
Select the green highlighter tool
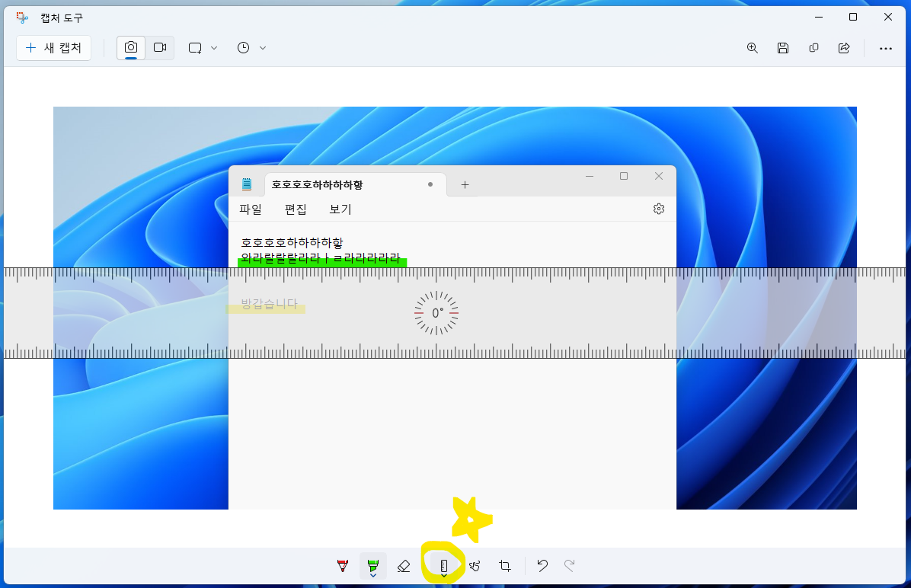pyautogui.click(x=373, y=565)
